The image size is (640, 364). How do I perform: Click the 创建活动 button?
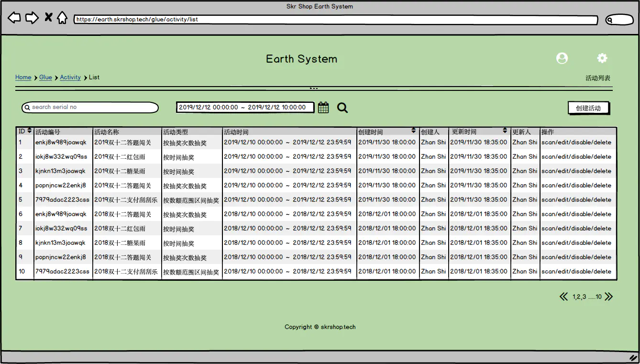(589, 108)
